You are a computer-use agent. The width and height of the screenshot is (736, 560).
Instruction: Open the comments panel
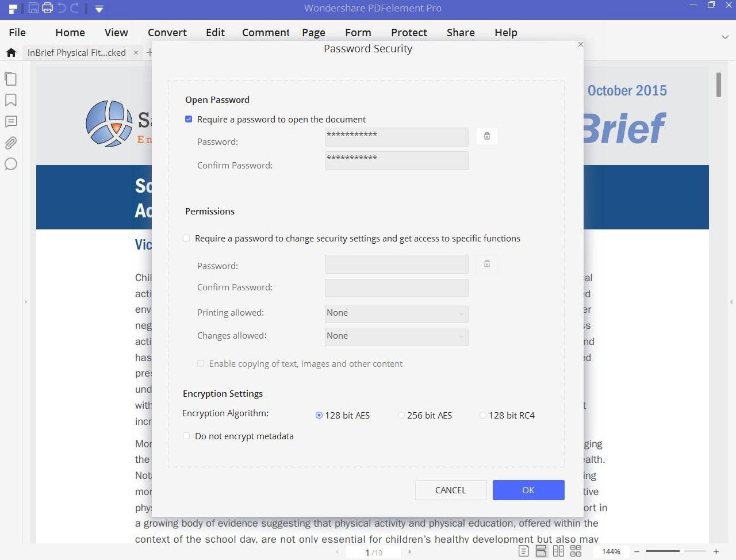tap(10, 121)
